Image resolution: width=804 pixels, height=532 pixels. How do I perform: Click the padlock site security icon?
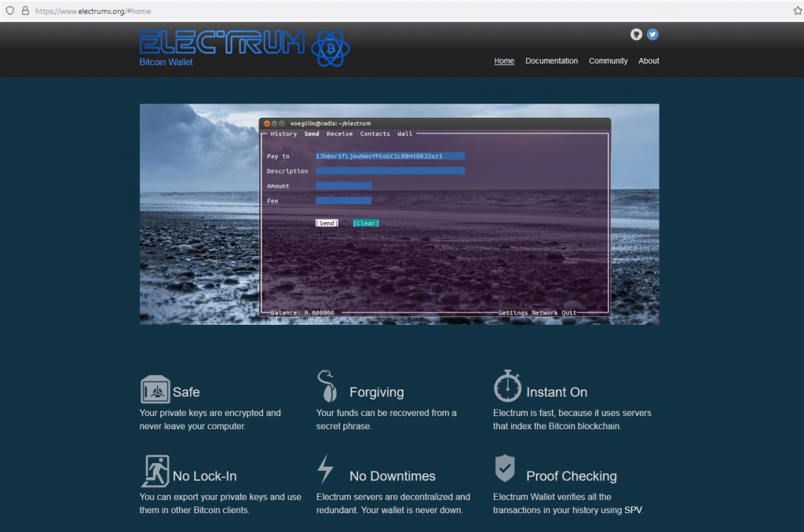point(25,11)
